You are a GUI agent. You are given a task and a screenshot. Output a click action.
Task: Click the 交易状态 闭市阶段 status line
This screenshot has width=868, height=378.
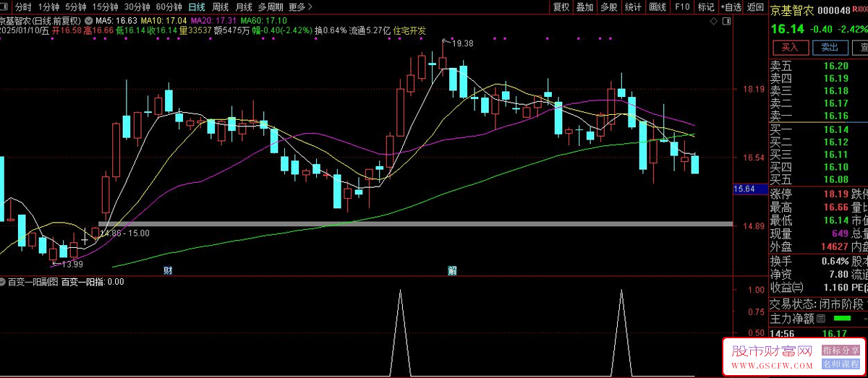[x=817, y=304]
